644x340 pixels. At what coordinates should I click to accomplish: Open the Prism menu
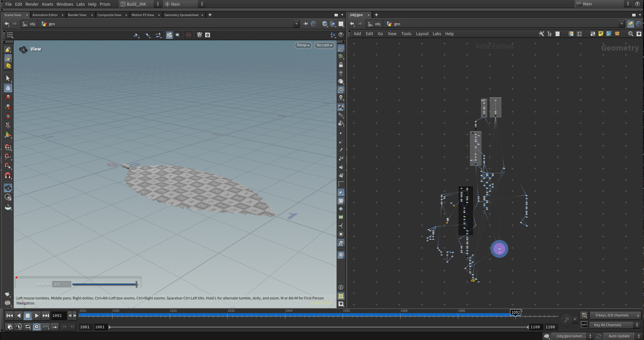[105, 4]
